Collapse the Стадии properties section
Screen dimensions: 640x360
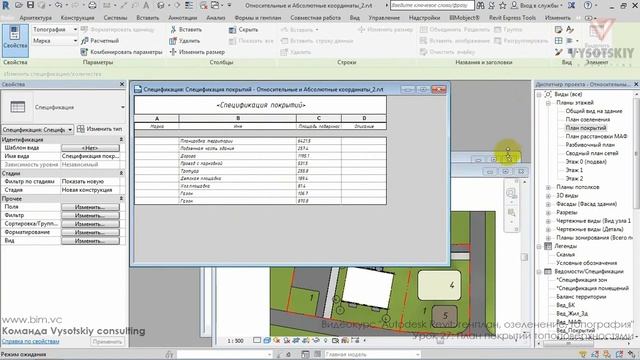click(121, 173)
